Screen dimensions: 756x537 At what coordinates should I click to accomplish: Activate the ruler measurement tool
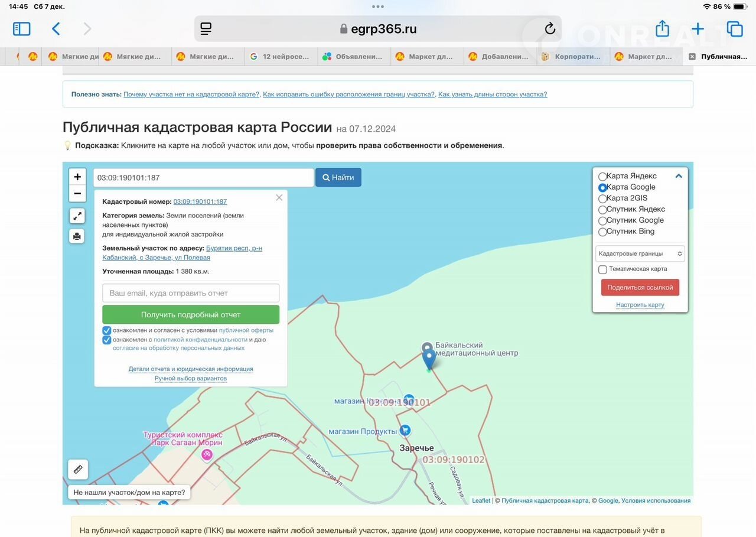pos(78,470)
